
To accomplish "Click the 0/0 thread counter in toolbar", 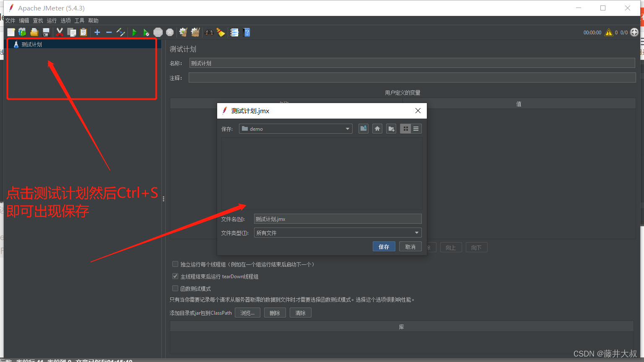I will [624, 32].
